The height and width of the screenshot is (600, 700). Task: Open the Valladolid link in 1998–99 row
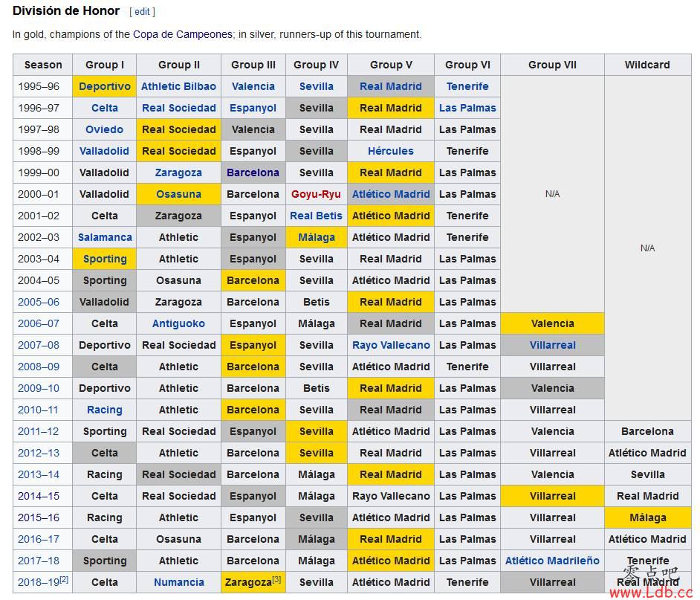[105, 151]
